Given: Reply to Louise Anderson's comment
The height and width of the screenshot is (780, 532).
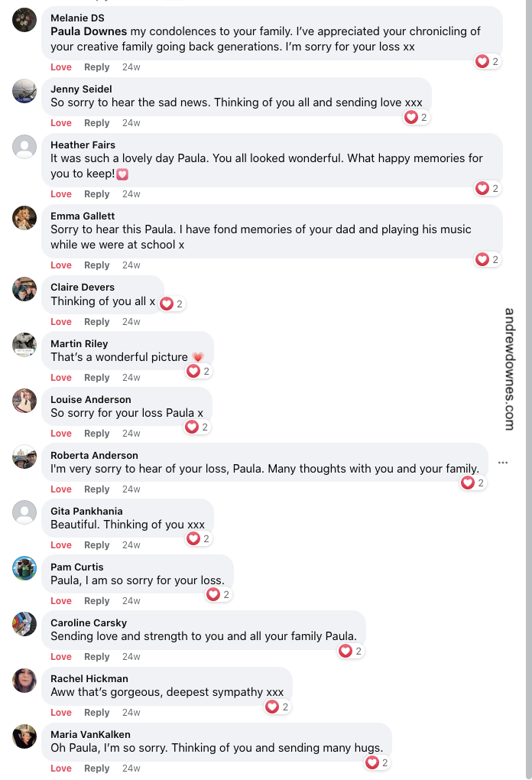Looking at the screenshot, I should 96,433.
